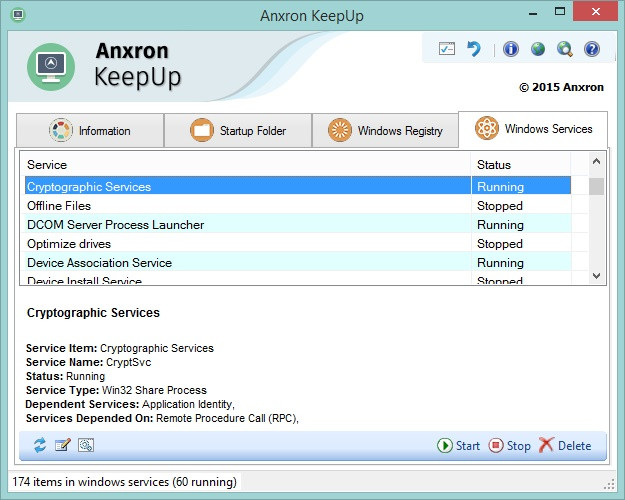
Task: Click the globe website icon
Action: (538, 49)
